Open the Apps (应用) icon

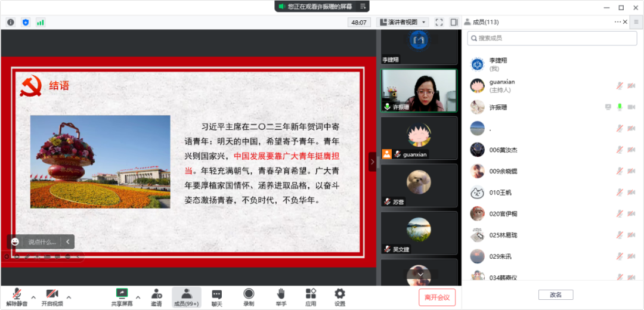tap(311, 296)
